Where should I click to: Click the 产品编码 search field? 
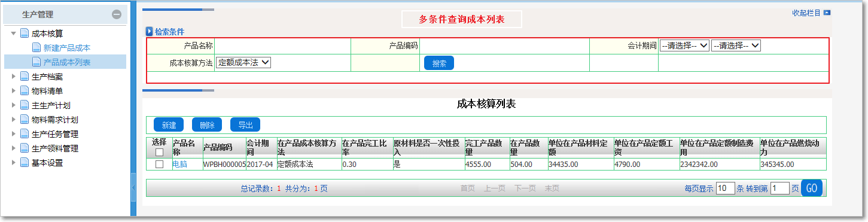504,45
